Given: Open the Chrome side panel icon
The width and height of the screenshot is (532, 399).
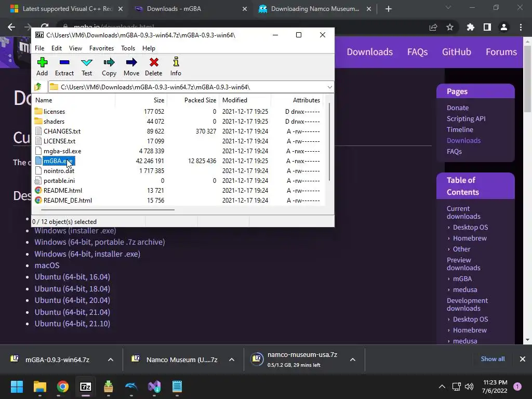Looking at the screenshot, I should (x=487, y=27).
